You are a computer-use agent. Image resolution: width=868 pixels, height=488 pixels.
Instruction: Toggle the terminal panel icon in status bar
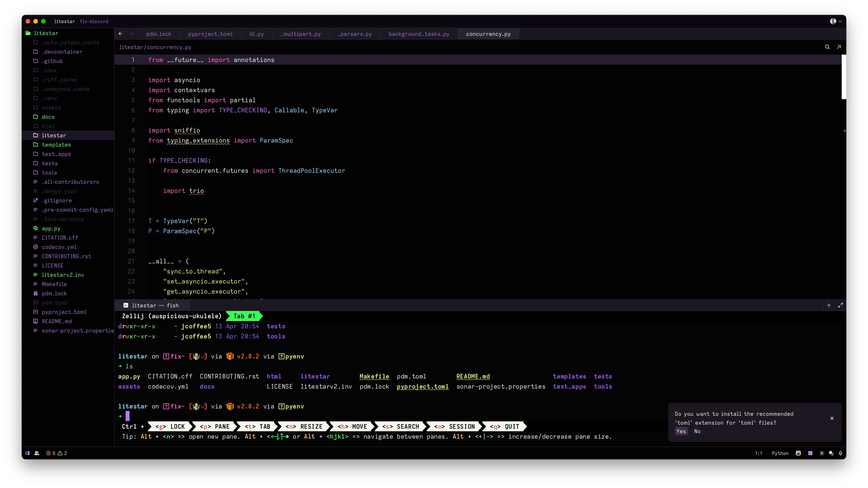[810, 453]
